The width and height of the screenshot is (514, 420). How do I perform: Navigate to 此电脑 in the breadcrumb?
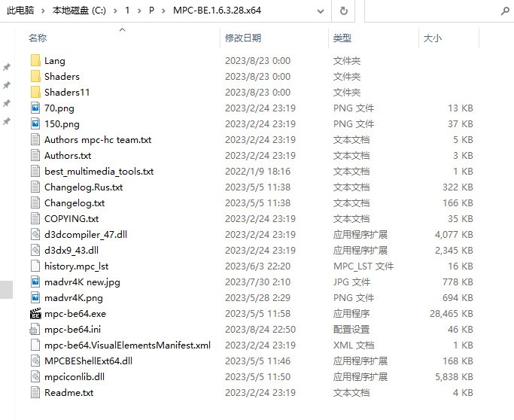coord(20,11)
